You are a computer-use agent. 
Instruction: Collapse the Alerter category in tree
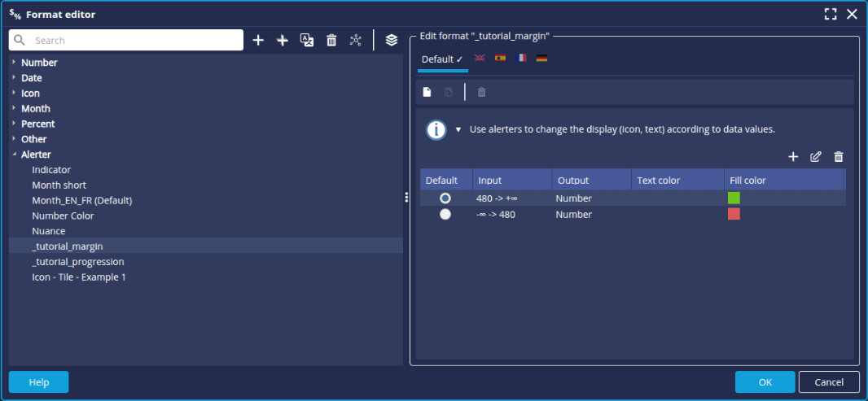tap(14, 155)
